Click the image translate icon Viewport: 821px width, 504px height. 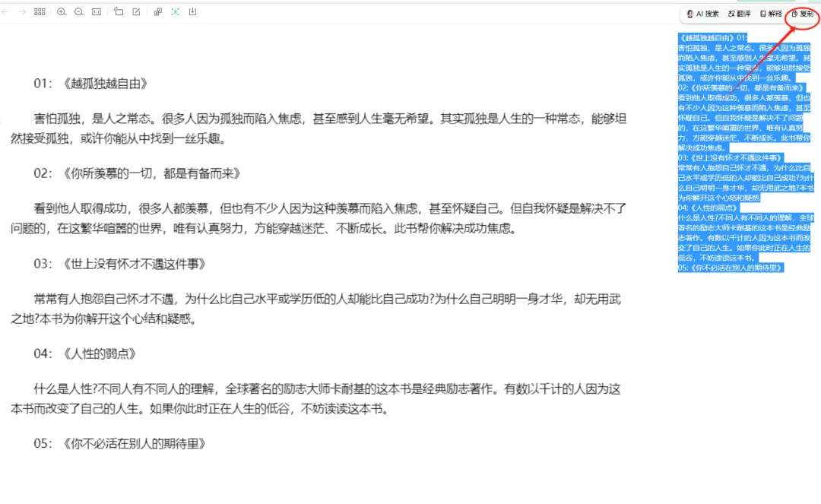tap(157, 11)
